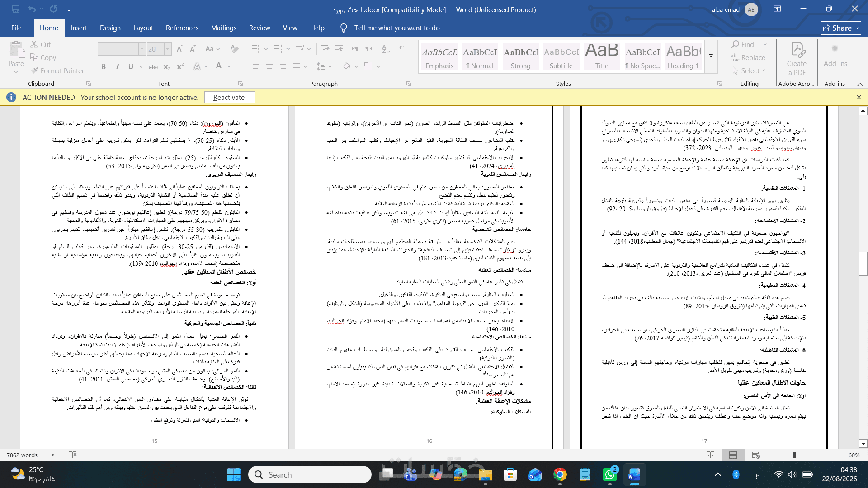Collapse the ribbon with chevron
This screenshot has height=488, width=868.
pos(860,84)
